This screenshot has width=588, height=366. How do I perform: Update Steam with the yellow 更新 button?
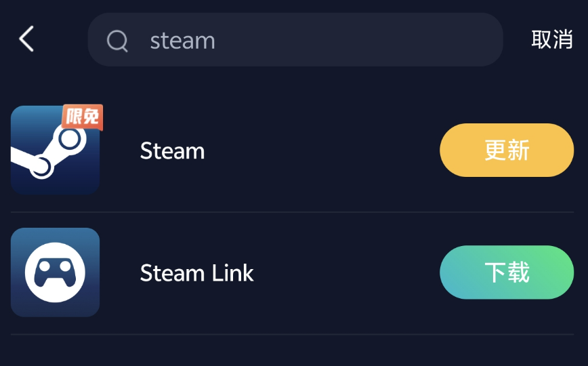coord(507,150)
